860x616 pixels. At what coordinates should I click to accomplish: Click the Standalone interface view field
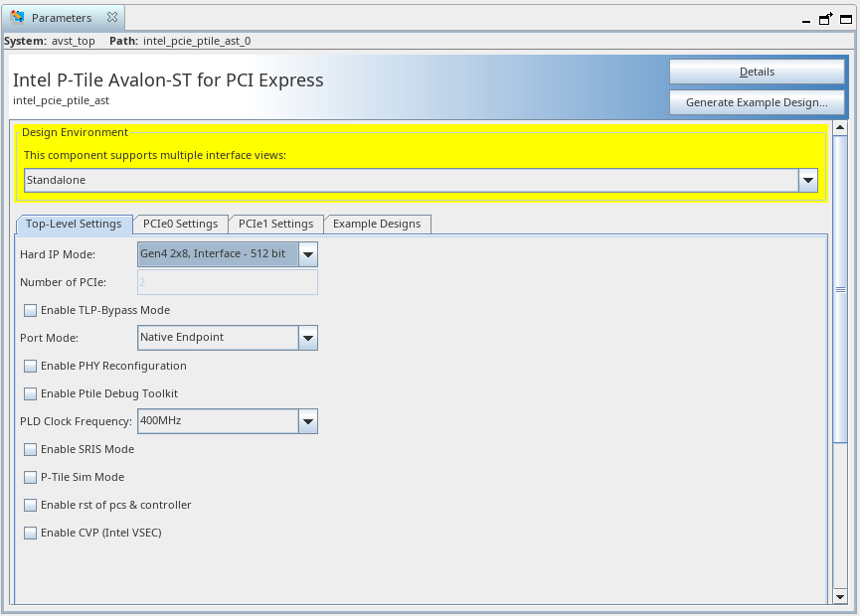tap(411, 180)
